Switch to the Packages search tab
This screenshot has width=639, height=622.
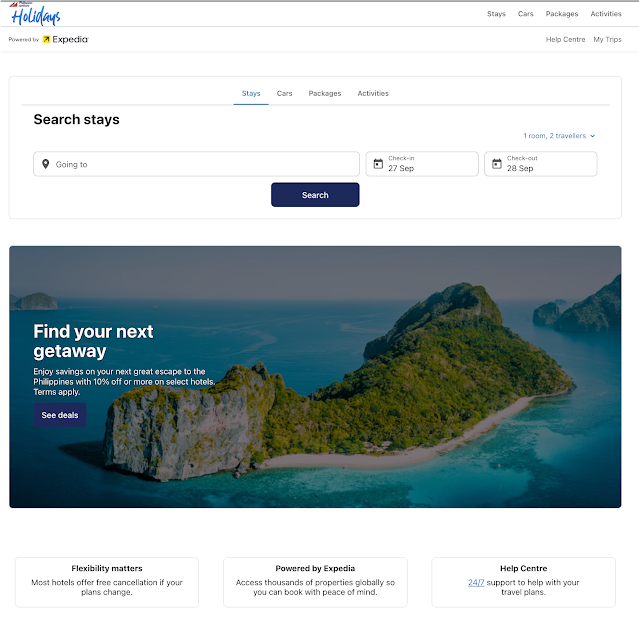tap(325, 93)
